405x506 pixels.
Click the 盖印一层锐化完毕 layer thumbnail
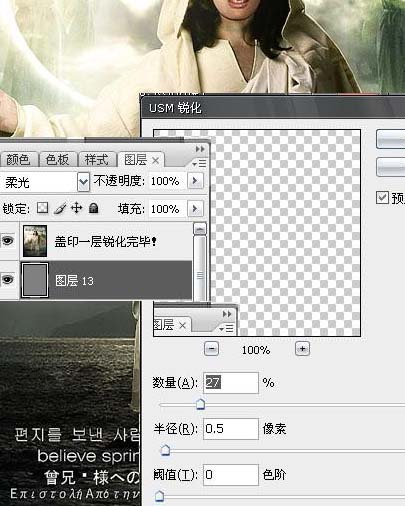click(35, 241)
